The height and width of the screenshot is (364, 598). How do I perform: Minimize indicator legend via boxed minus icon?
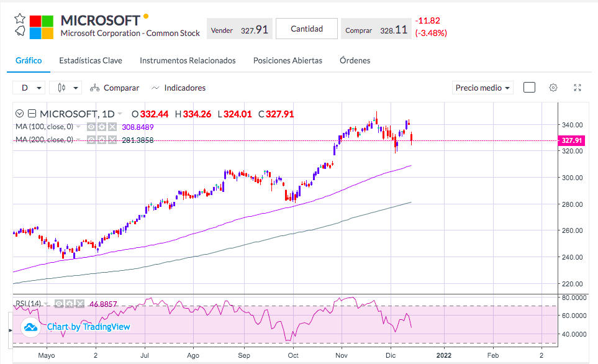[32, 113]
